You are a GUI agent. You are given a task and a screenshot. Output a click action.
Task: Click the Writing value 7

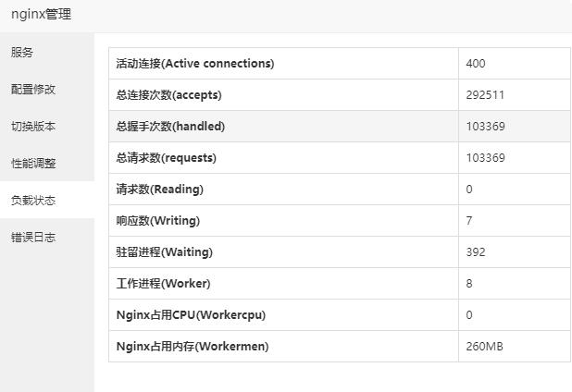(x=469, y=221)
